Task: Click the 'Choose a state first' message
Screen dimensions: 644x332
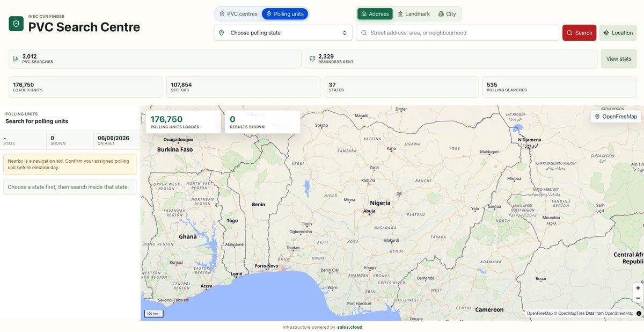Action: pos(70,187)
